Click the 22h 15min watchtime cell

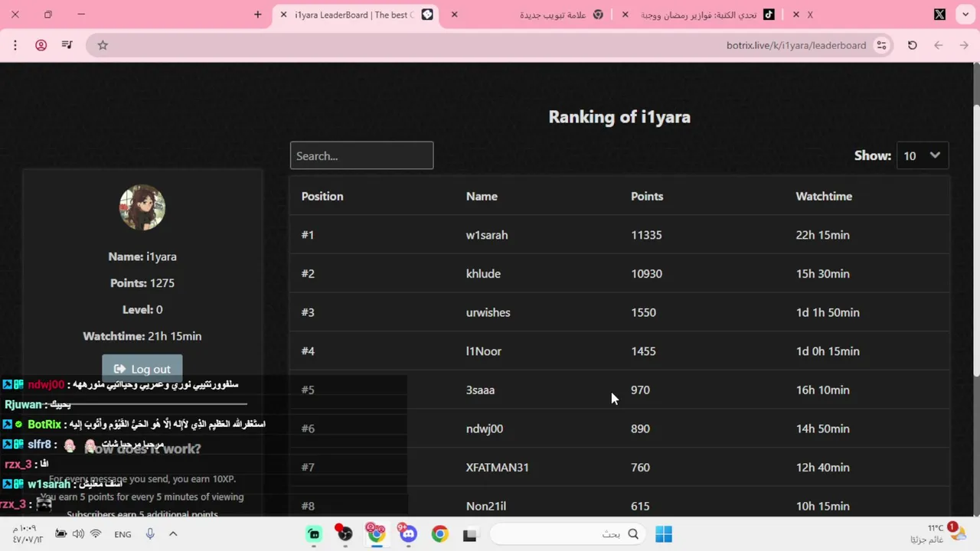(822, 235)
